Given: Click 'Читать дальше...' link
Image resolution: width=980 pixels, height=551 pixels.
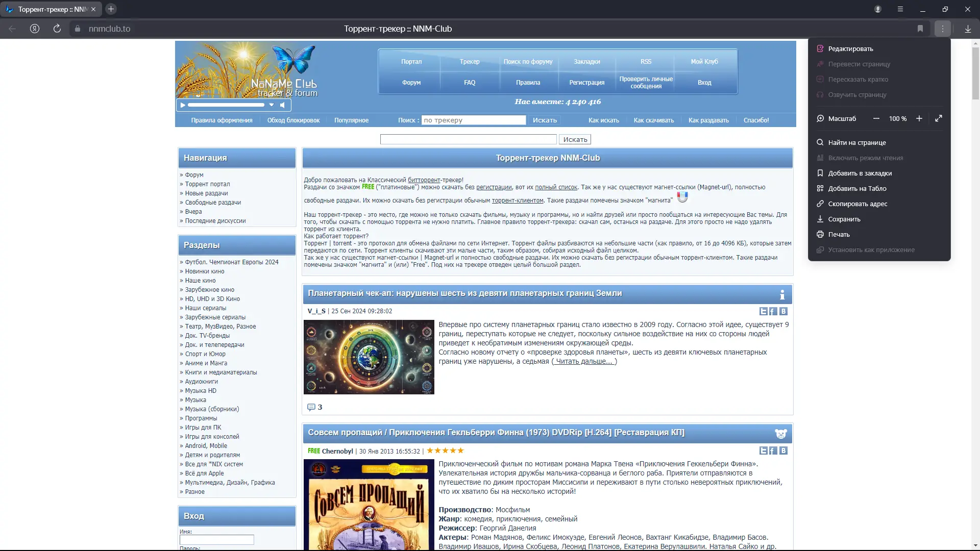Looking at the screenshot, I should pyautogui.click(x=584, y=361).
